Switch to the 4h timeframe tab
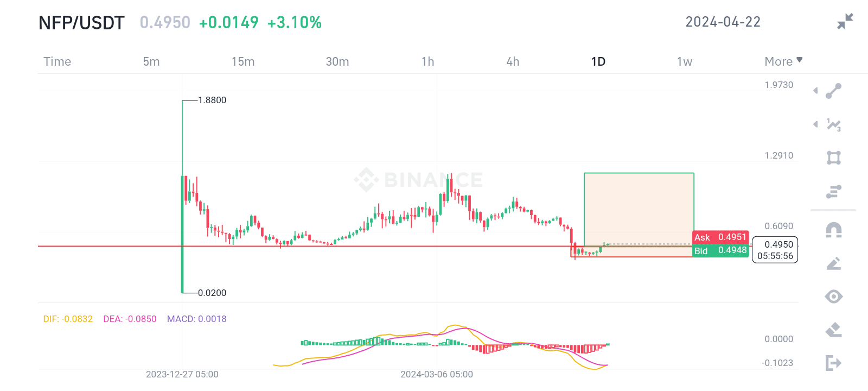Image resolution: width=868 pixels, height=391 pixels. [512, 61]
